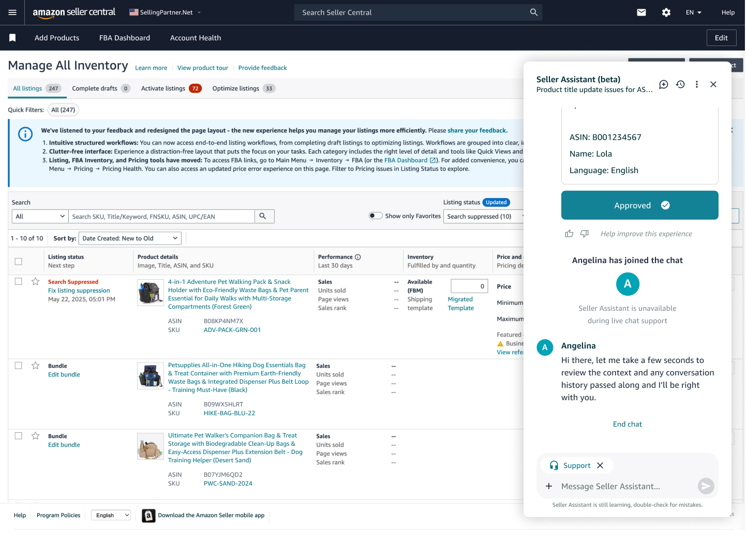This screenshot has height=560, width=747.
Task: Open the mail messages icon
Action: pyautogui.click(x=641, y=12)
